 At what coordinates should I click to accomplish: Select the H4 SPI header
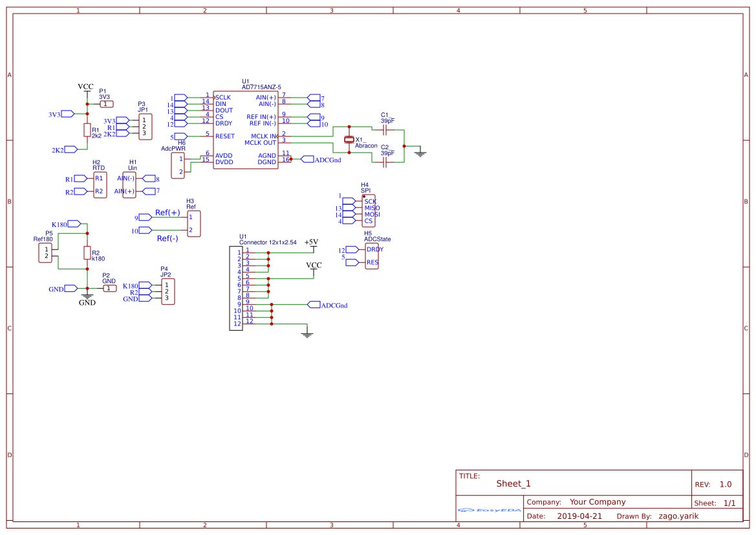(369, 211)
